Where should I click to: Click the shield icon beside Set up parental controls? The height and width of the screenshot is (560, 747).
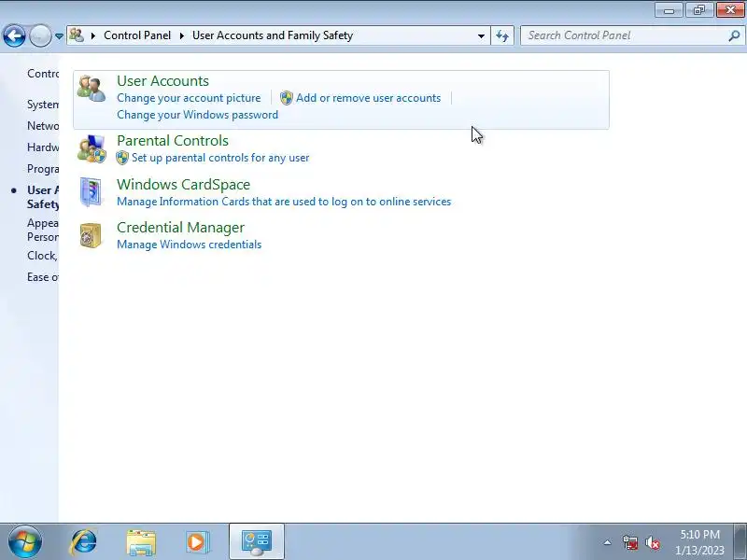(122, 158)
